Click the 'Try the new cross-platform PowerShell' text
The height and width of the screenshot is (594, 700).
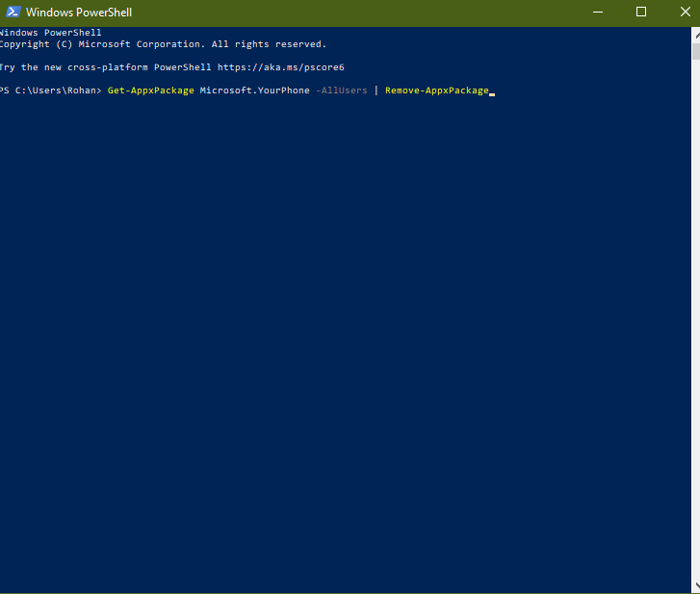[x=105, y=67]
